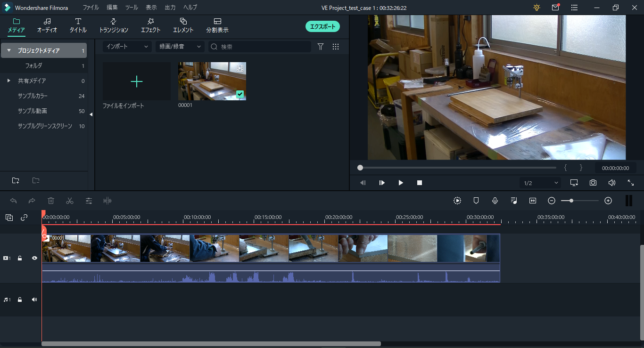Image resolution: width=644 pixels, height=348 pixels.
Task: Toggle the lock on video track 1
Action: point(20,258)
